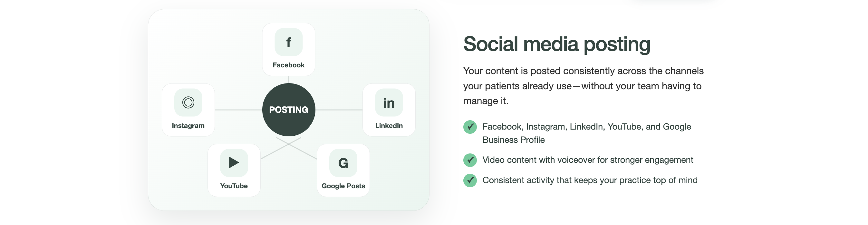The image size is (868, 225).
Task: Click the Google Posts label
Action: 343,186
